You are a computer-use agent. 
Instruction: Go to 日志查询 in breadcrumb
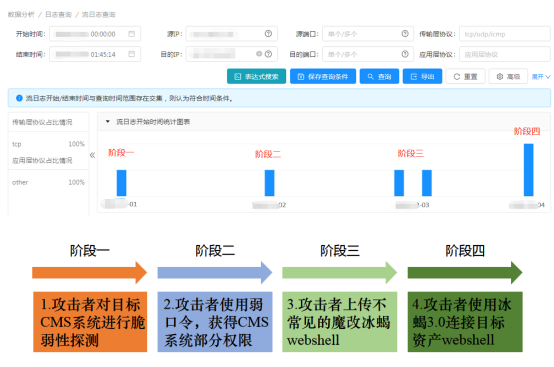(x=58, y=14)
